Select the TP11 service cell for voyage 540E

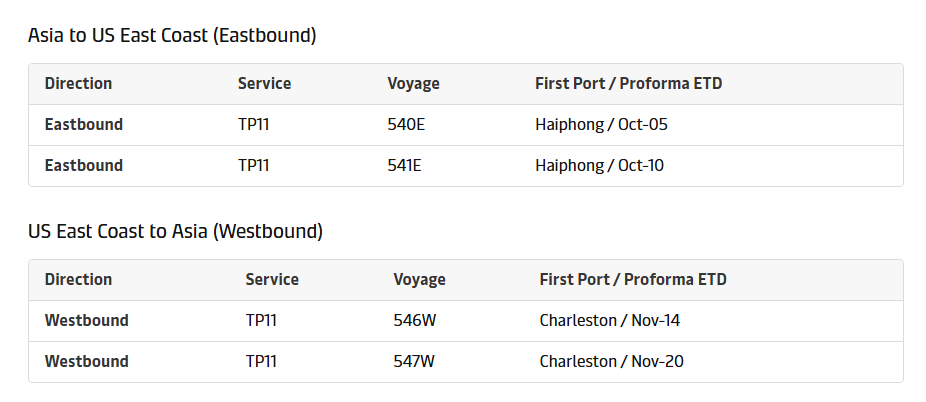[254, 125]
